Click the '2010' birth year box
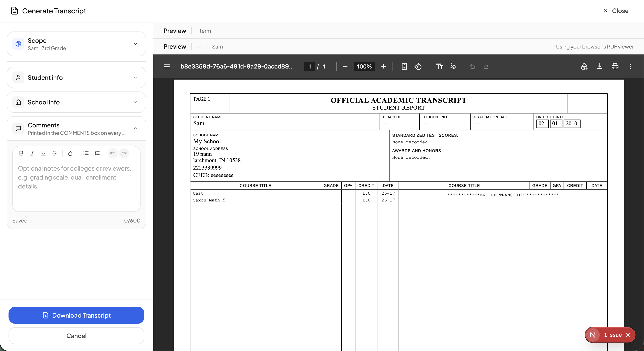 click(x=572, y=124)
